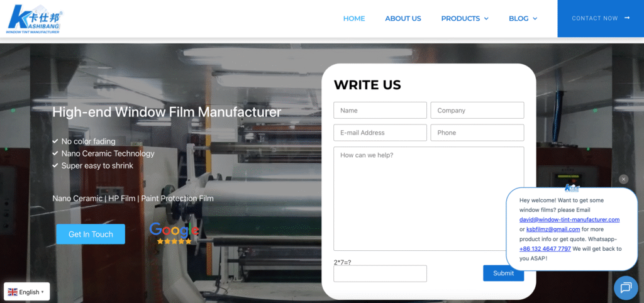Open the About Us page
The height and width of the screenshot is (303, 644).
point(403,19)
